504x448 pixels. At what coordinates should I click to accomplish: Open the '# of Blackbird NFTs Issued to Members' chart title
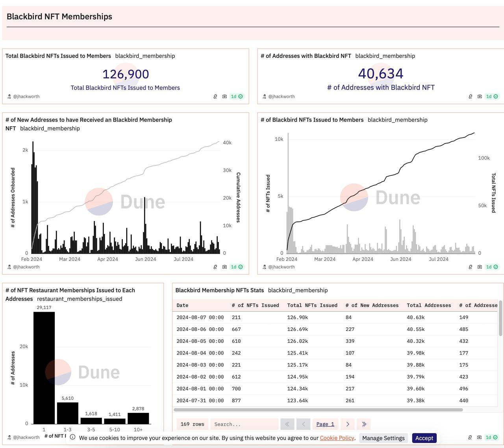pyautogui.click(x=312, y=120)
